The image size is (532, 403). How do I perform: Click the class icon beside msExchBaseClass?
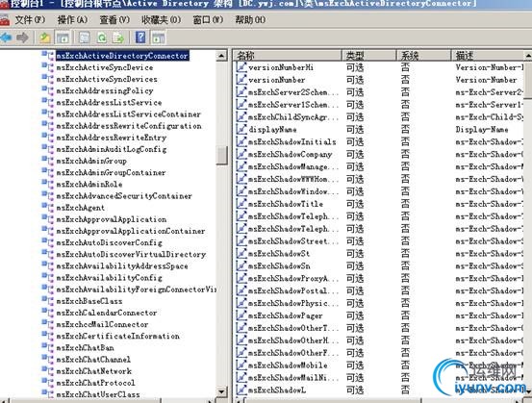pos(48,301)
